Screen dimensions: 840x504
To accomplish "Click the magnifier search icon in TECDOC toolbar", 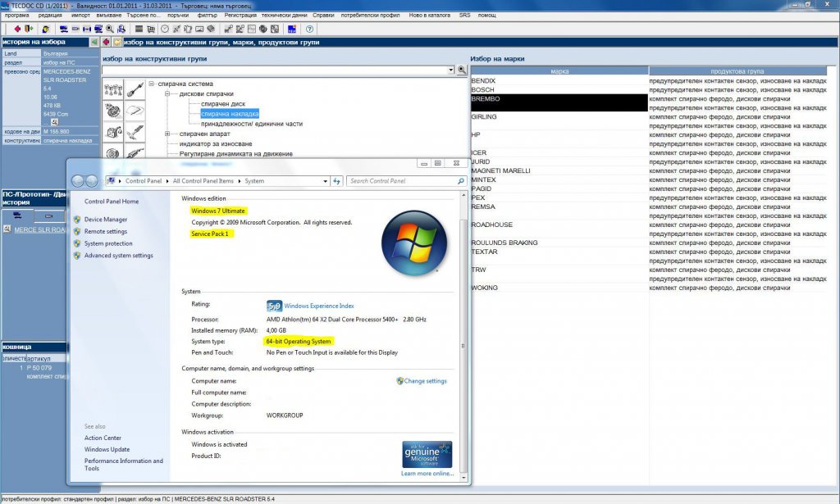I will click(109, 29).
